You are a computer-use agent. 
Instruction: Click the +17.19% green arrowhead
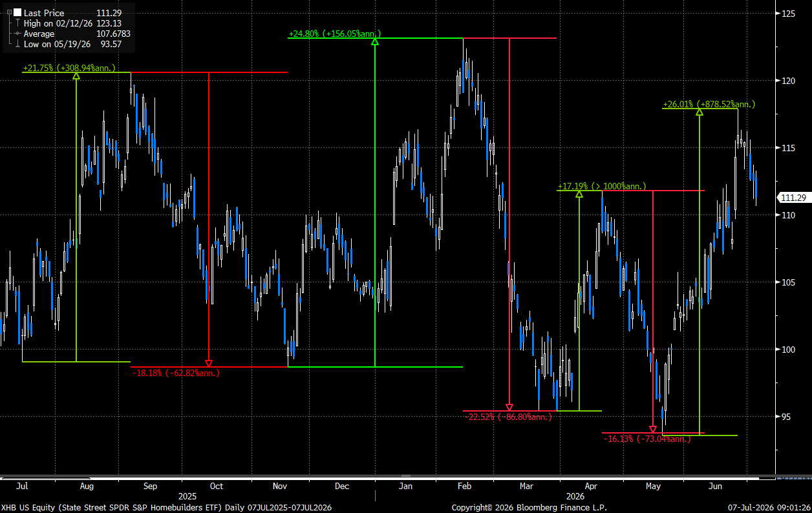579,194
